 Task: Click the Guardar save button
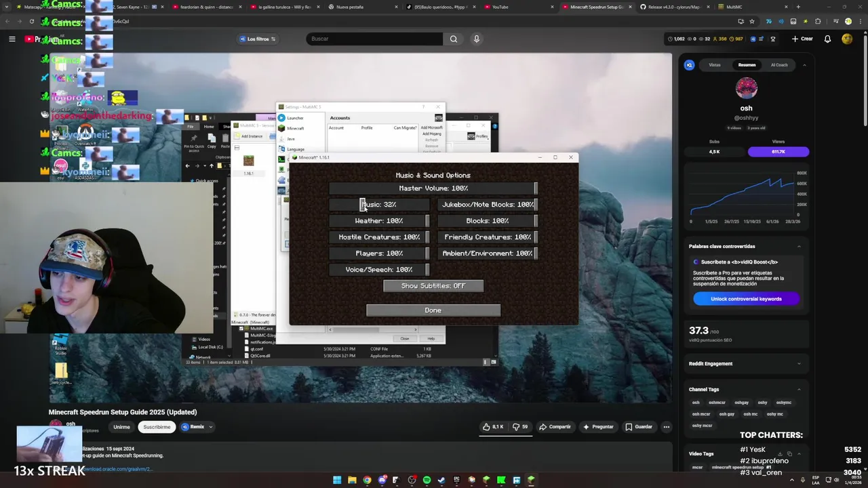[x=639, y=427]
